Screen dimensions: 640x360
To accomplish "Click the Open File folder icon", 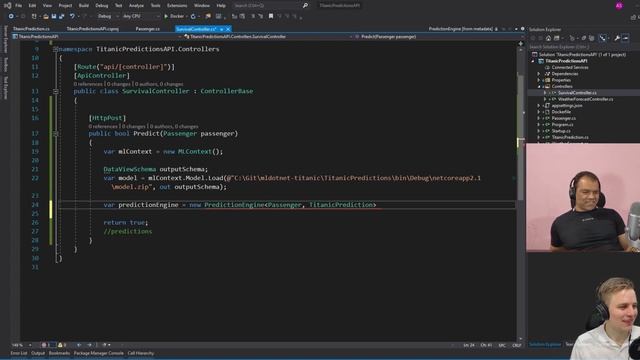I will coord(46,16).
